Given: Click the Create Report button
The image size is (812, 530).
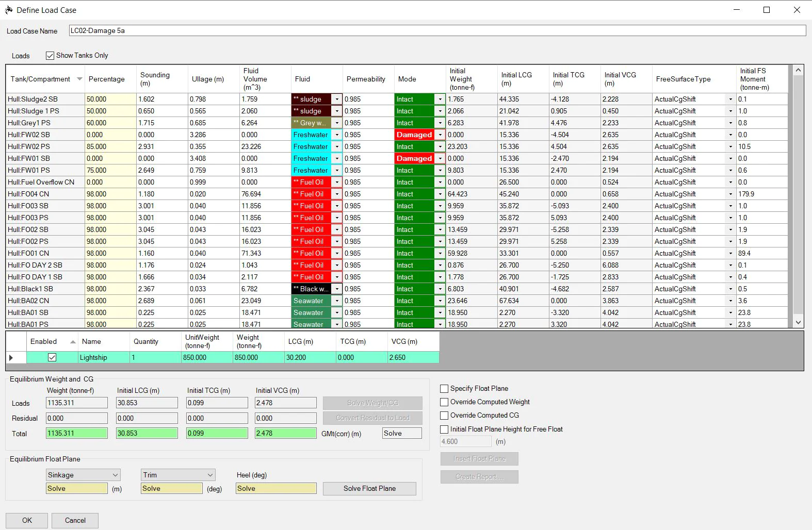Looking at the screenshot, I should point(479,477).
